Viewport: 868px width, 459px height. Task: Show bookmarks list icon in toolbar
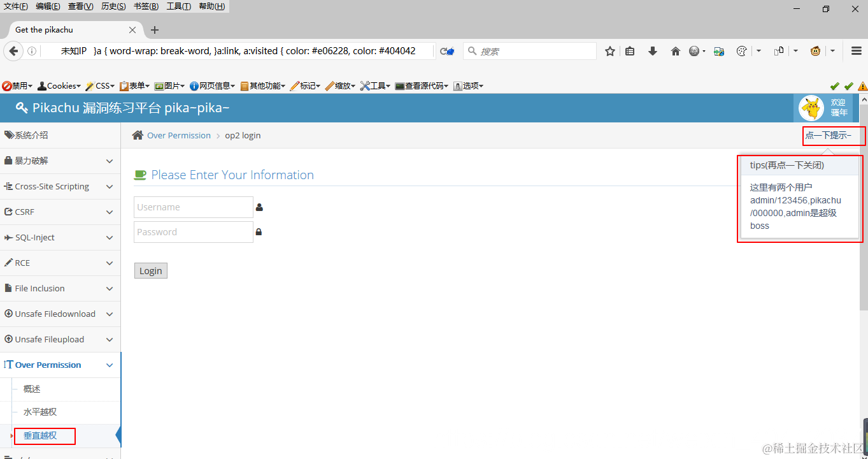[630, 51]
